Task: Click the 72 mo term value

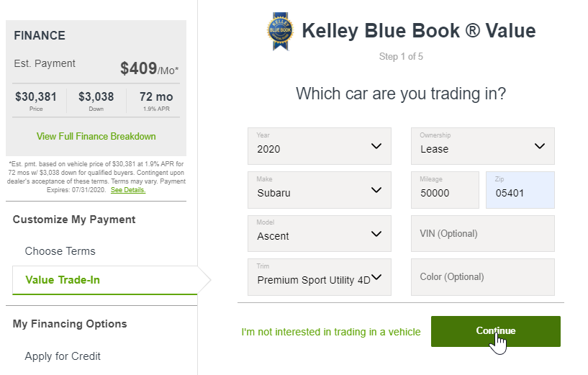Action: click(156, 96)
